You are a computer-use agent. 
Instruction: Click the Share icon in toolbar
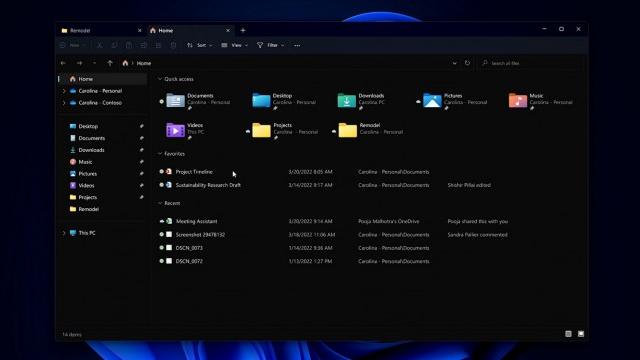tap(158, 45)
